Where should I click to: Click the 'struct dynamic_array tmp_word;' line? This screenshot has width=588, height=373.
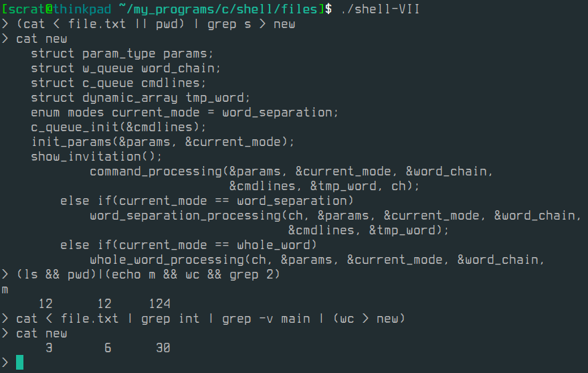coord(140,98)
